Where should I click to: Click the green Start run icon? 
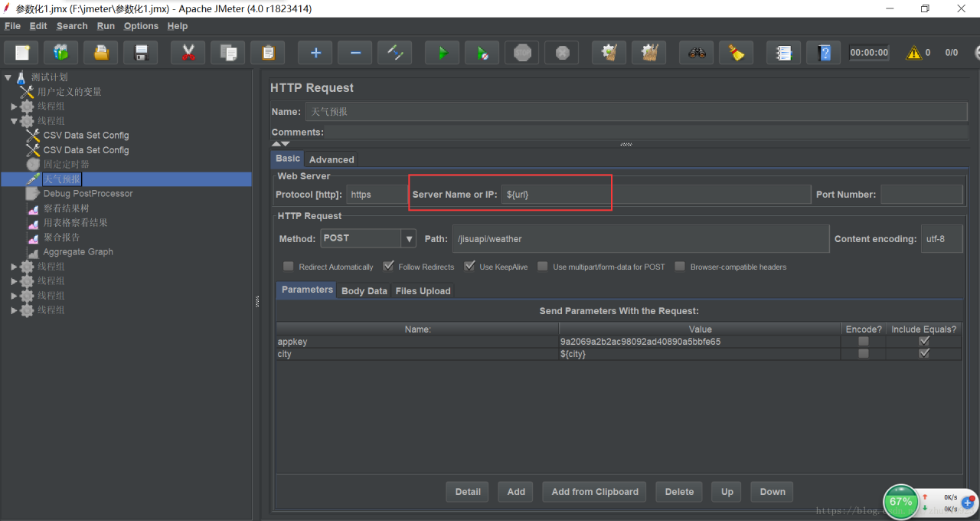click(442, 53)
